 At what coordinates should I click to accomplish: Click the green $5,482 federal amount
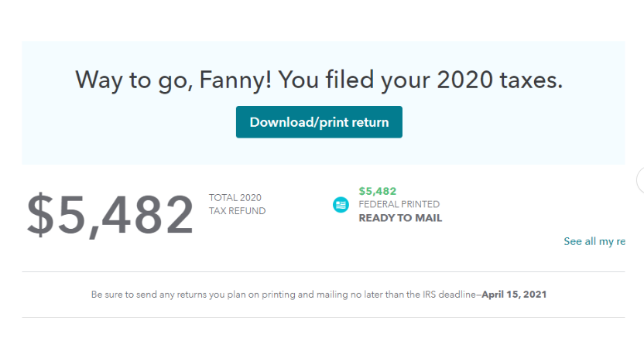tap(378, 191)
